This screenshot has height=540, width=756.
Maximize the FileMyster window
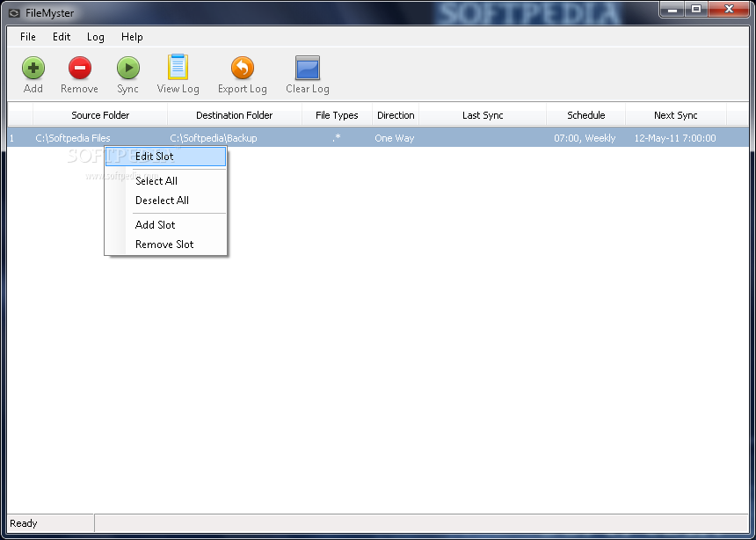695,9
